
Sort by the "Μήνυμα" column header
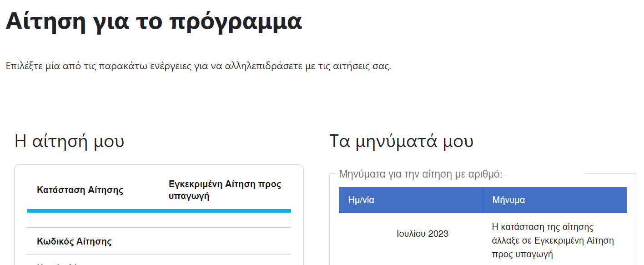555,200
